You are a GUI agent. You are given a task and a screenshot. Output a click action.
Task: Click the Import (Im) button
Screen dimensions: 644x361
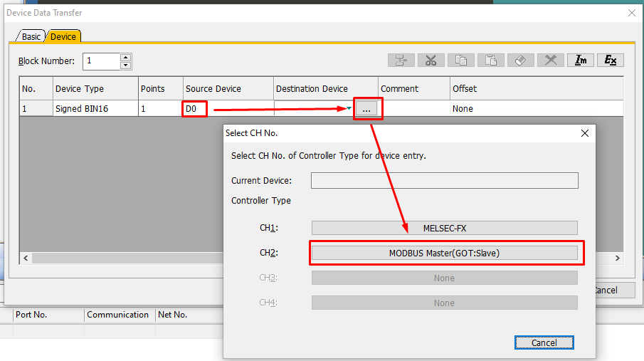tap(580, 61)
